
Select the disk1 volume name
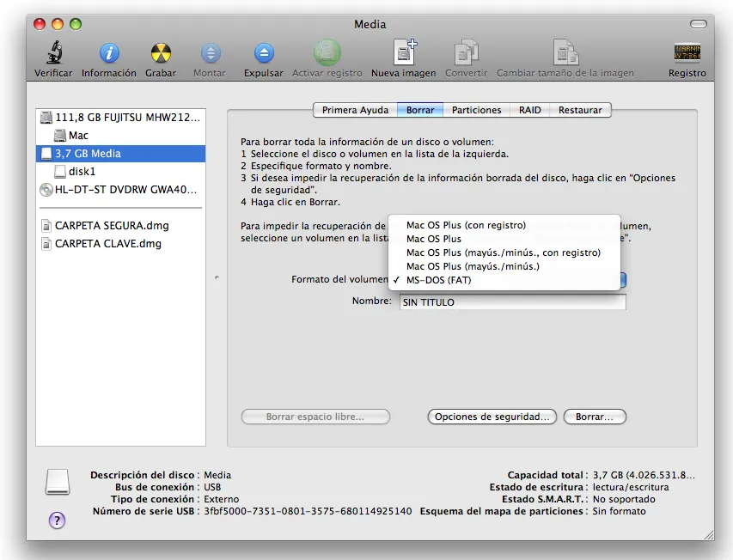point(82,172)
